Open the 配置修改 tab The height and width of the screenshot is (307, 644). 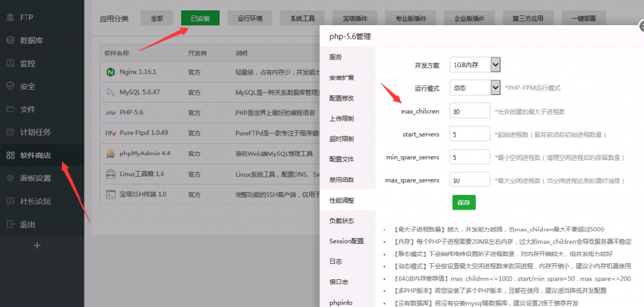click(348, 98)
